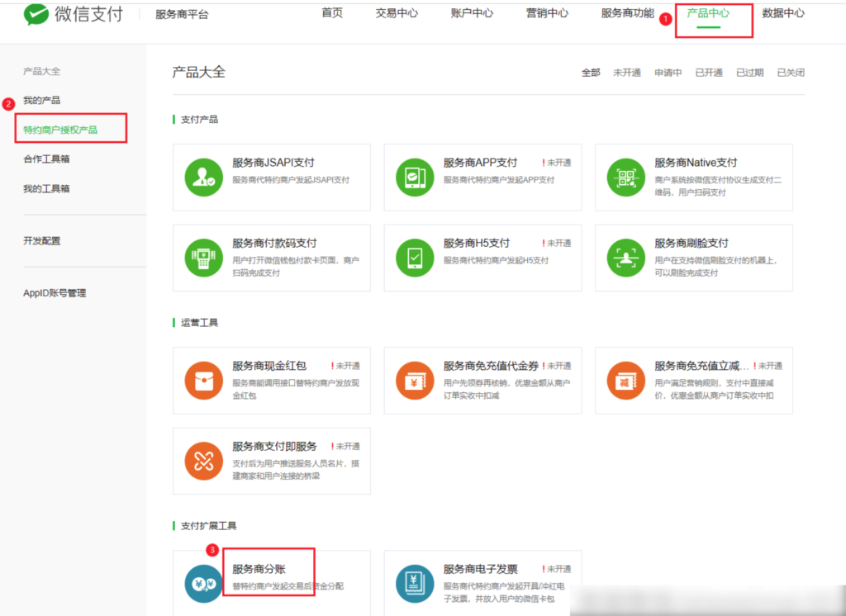The image size is (846, 616).
Task: Open the 服务商付款码支付 scanner icon
Action: click(202, 257)
